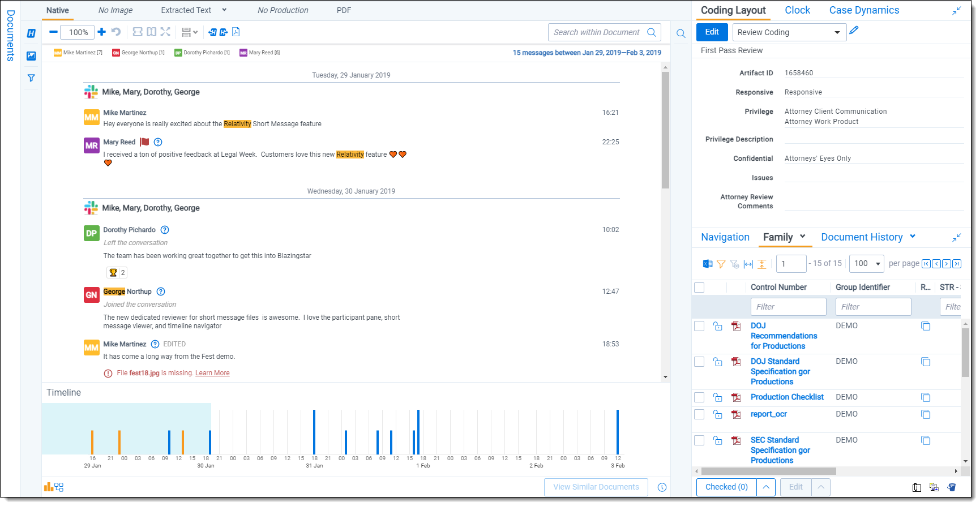
Task: Click the PDF export icon in viewer toolbar
Action: click(x=236, y=32)
